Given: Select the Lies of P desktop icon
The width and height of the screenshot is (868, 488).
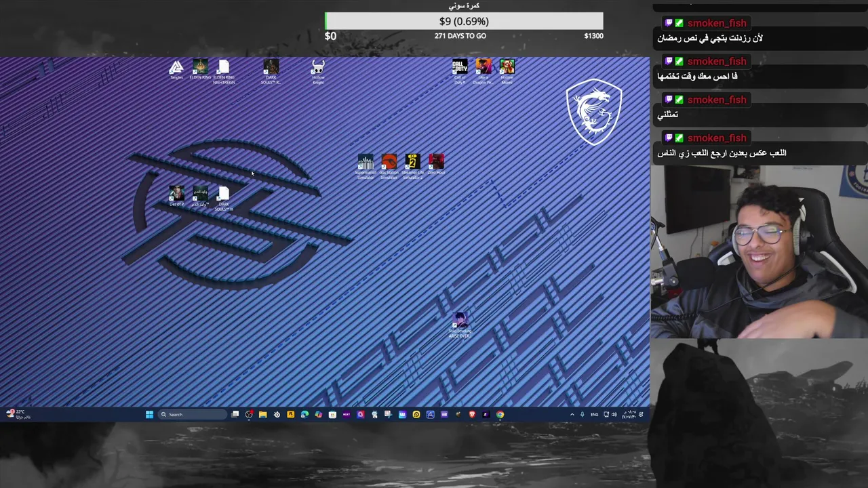Looking at the screenshot, I should click(176, 196).
